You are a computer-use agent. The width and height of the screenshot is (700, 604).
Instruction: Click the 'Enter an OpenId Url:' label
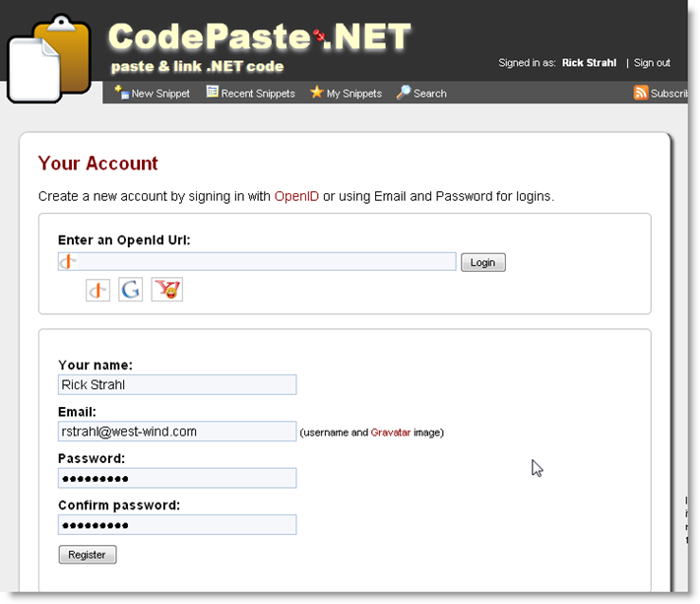[124, 239]
